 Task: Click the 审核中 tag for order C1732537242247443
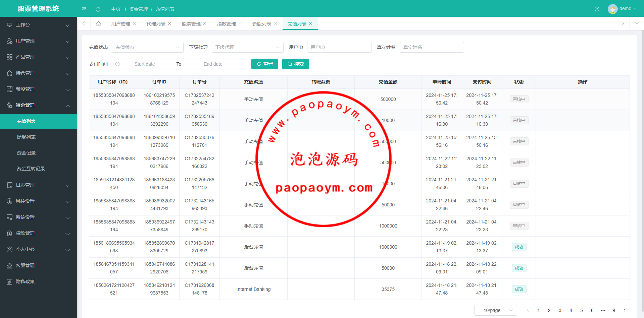(x=519, y=99)
